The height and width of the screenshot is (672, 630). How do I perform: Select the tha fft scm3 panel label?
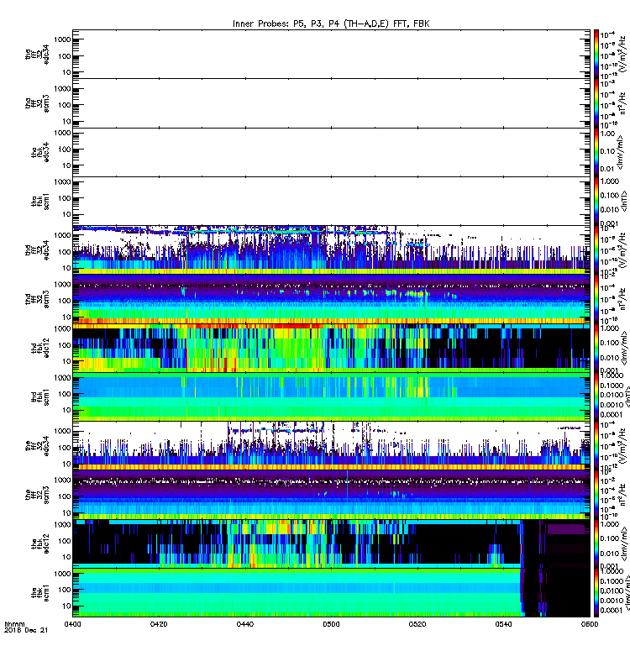pyautogui.click(x=37, y=103)
